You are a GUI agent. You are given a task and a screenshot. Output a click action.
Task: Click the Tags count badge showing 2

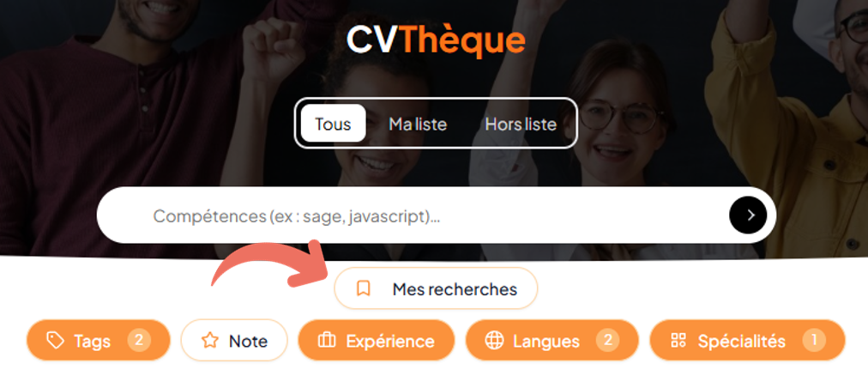[x=139, y=340]
